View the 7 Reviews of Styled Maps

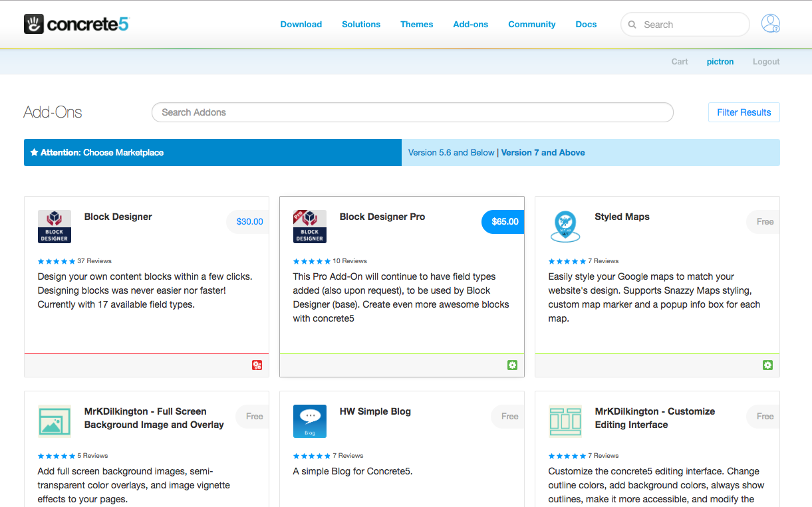[x=603, y=261]
